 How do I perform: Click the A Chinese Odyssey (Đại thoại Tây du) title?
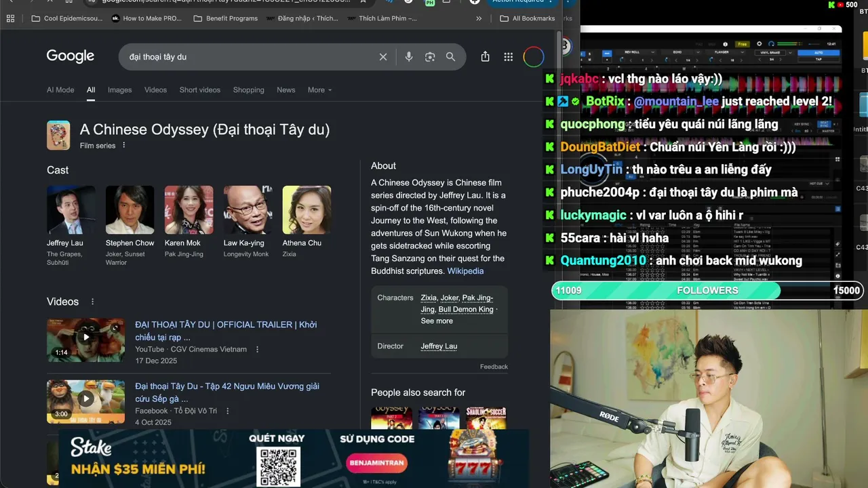[x=205, y=129]
